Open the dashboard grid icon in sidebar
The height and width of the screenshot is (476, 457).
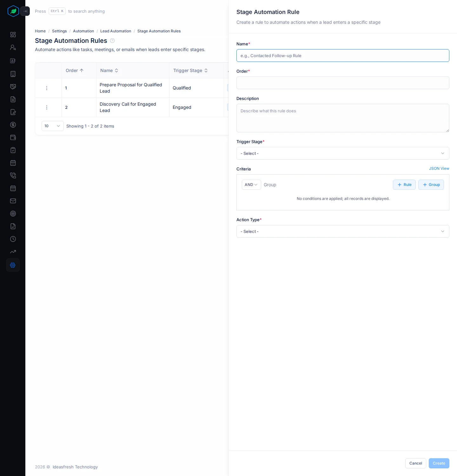(x=13, y=35)
